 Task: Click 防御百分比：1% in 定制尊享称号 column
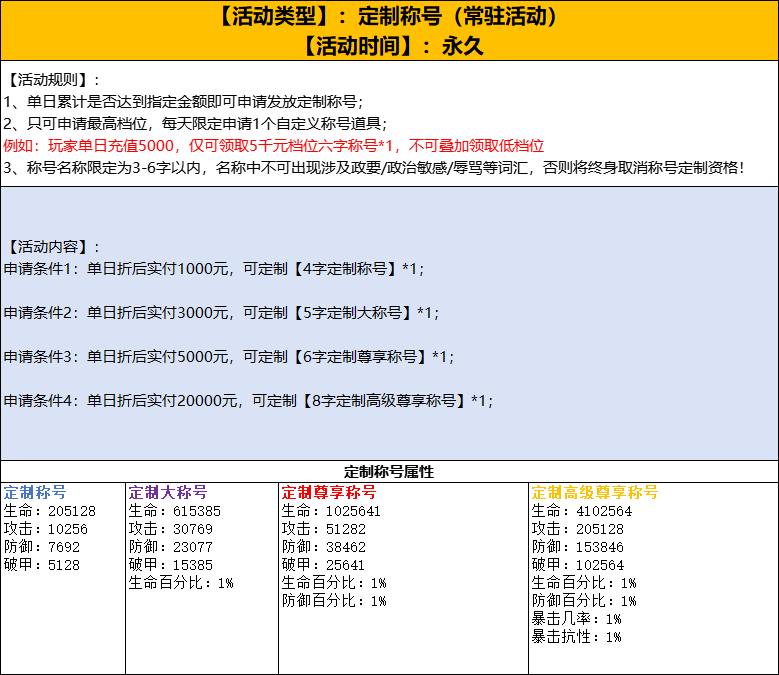334,600
